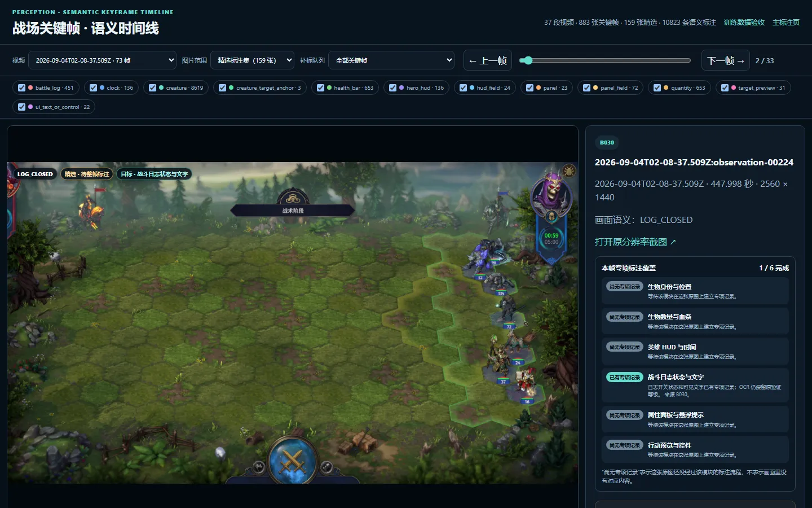Open the 图片范围 dropdown showing 精选标注集
This screenshot has width=812, height=508.
coord(252,60)
